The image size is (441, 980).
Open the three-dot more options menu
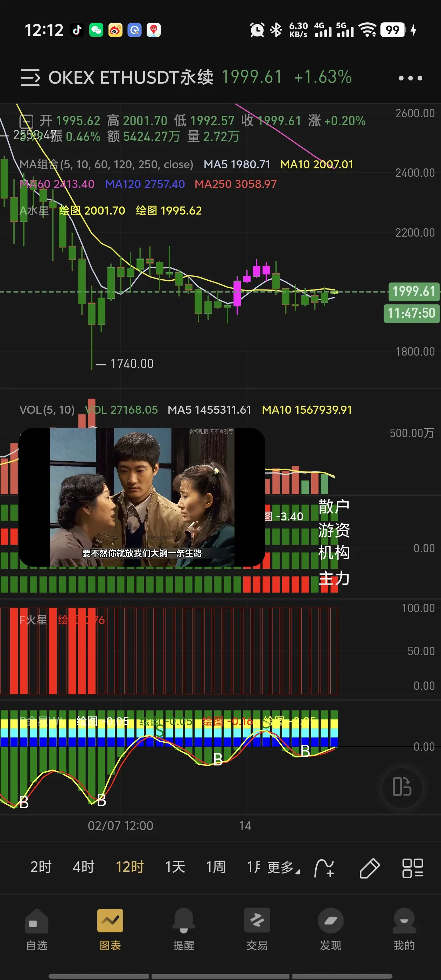[410, 78]
